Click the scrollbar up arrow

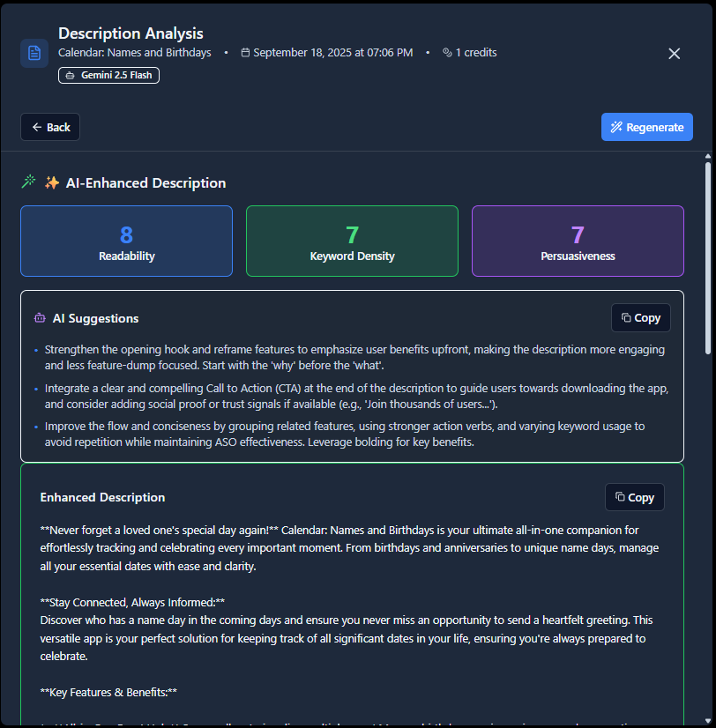[x=708, y=157]
